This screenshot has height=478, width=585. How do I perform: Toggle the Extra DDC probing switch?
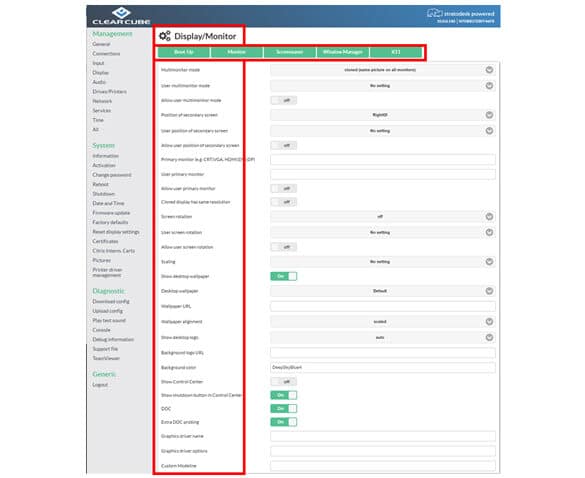click(x=284, y=422)
